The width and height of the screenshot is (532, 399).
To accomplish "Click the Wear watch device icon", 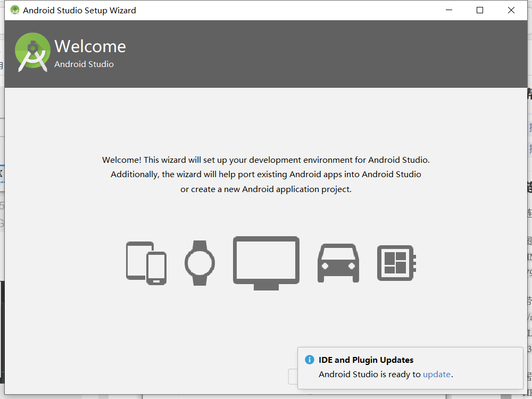I will pyautogui.click(x=200, y=263).
